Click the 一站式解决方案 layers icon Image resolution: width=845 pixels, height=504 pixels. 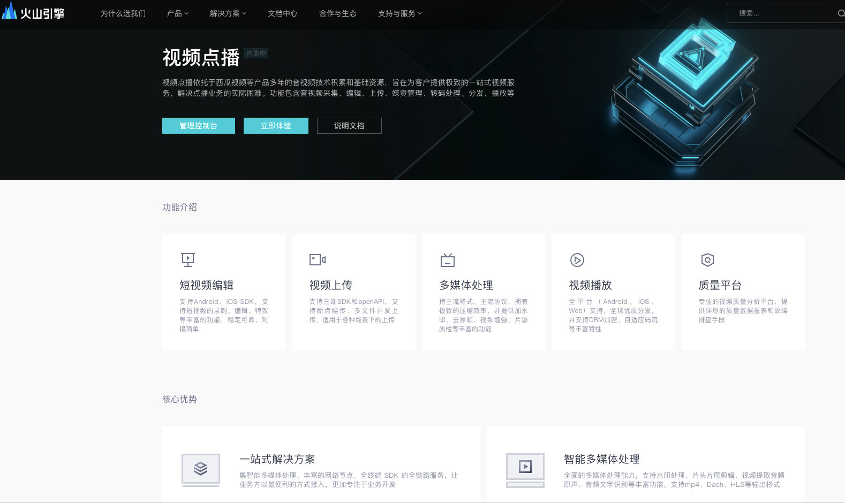(201, 469)
